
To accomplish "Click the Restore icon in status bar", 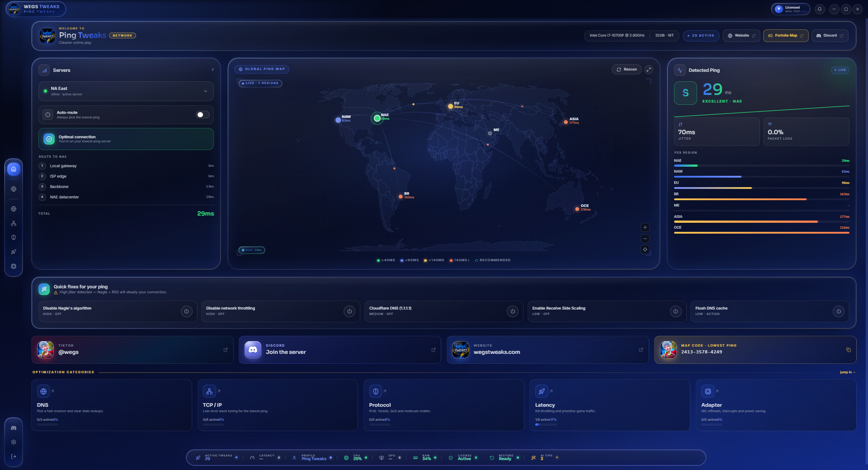I will 492,457.
